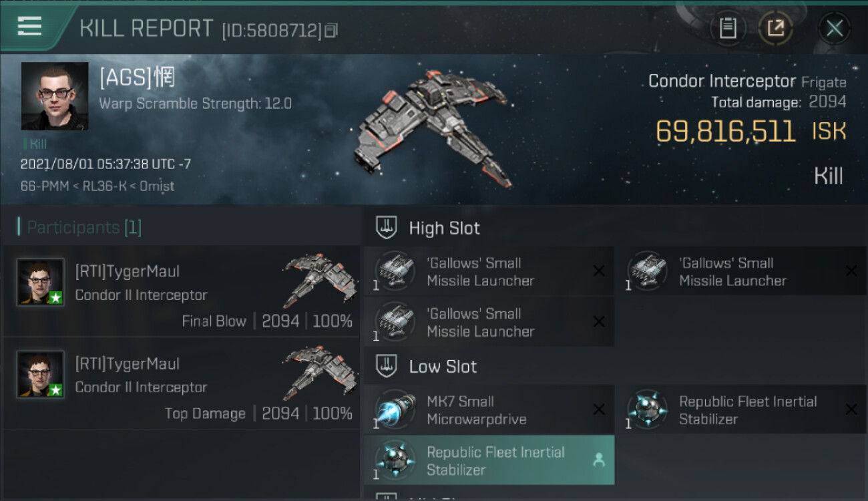868x501 pixels.
Task: Close the Kill Report window
Action: 834,28
